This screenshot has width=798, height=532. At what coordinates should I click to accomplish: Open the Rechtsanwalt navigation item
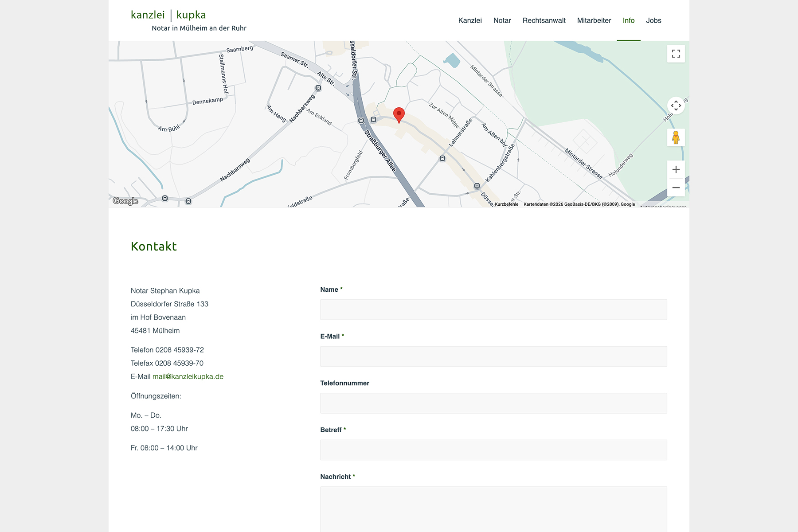(544, 20)
